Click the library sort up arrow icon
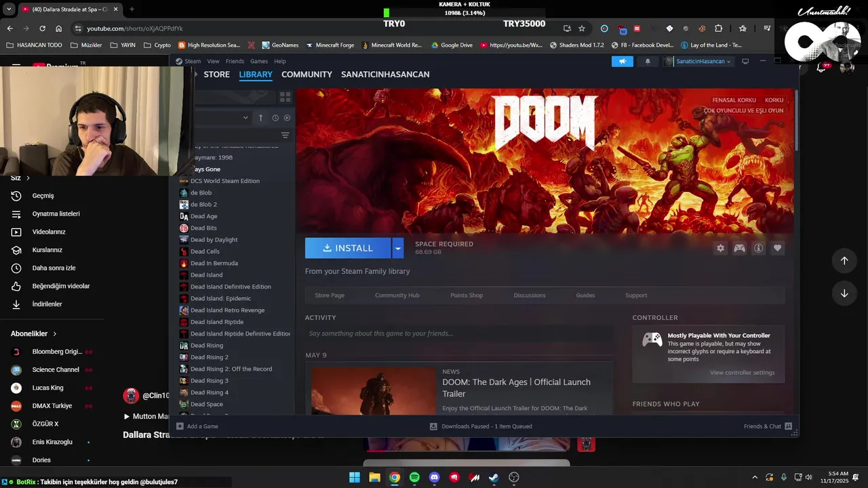868x488 pixels. pyautogui.click(x=260, y=118)
